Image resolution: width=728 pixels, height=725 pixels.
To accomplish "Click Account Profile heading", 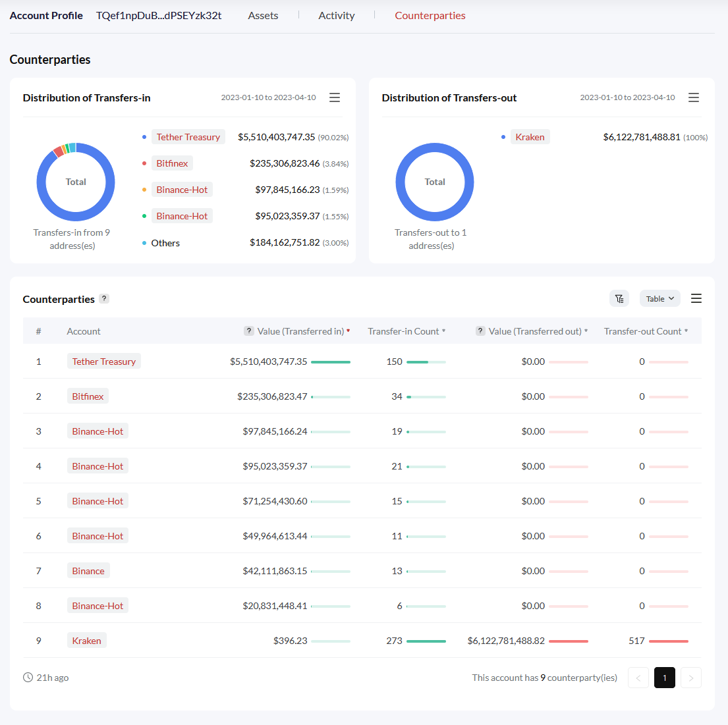I will click(x=46, y=15).
